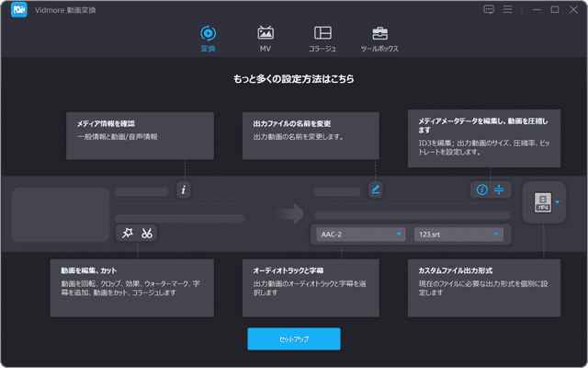The width and height of the screenshot is (588, 368).
Task: Click the compress video icon
Action: click(500, 190)
